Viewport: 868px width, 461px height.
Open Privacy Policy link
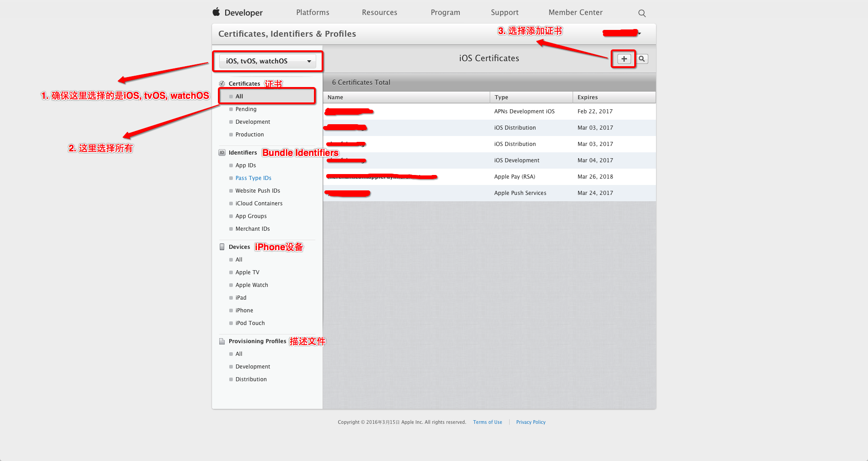531,422
